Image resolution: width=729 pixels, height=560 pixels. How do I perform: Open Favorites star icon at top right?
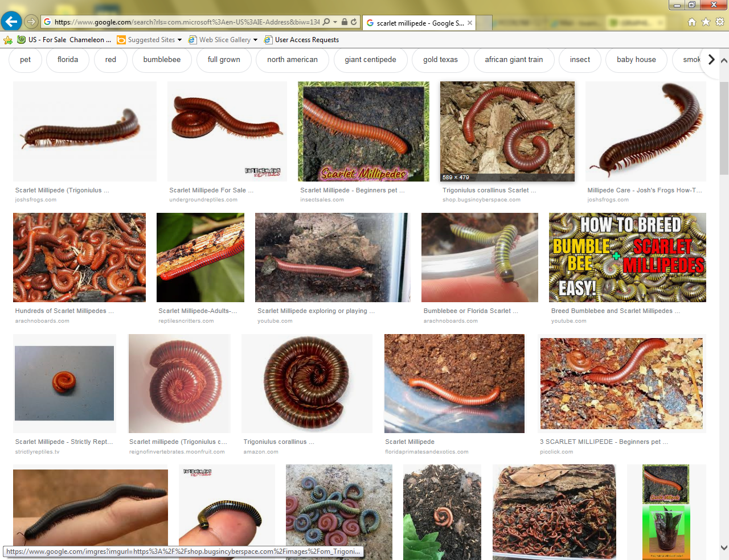[706, 22]
